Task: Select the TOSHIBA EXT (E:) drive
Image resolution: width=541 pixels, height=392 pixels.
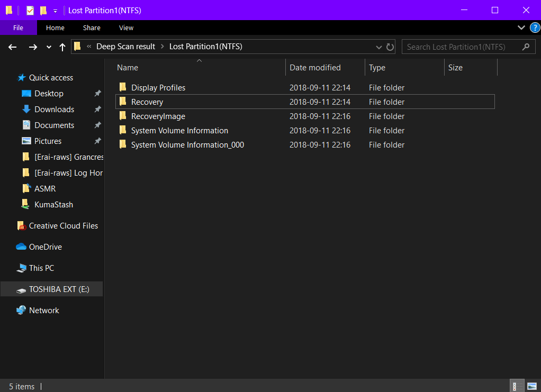Action: [52, 289]
